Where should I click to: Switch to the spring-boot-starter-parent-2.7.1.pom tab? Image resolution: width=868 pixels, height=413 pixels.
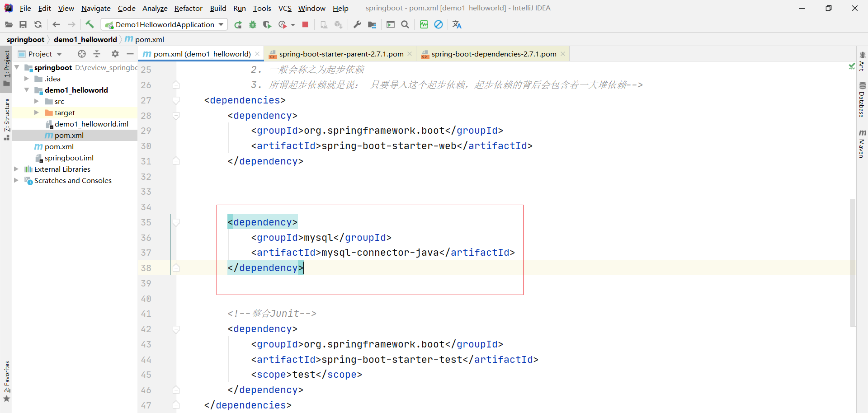coord(341,54)
